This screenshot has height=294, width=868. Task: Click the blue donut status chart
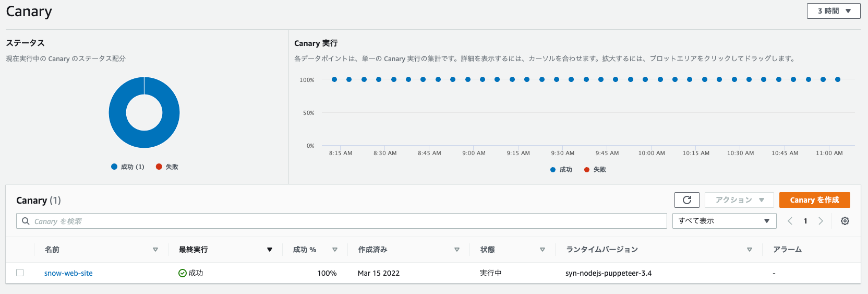(144, 112)
